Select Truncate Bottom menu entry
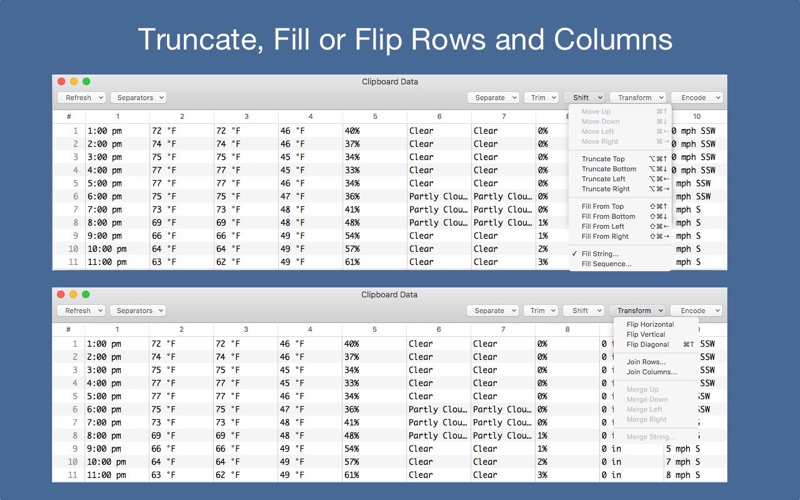This screenshot has height=500, width=800. [608, 169]
